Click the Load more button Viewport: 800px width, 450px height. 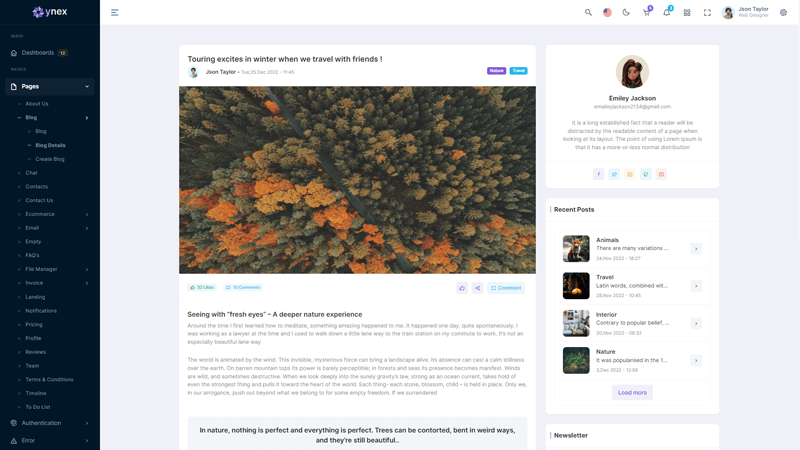pyautogui.click(x=632, y=392)
